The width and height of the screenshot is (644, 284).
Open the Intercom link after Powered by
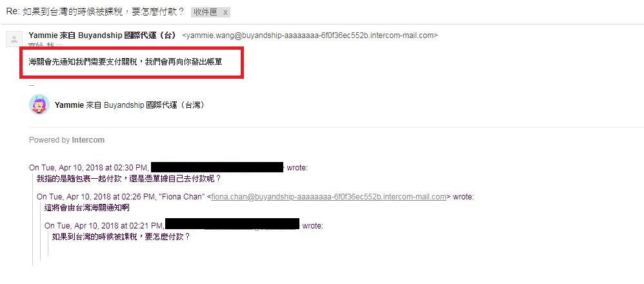pyautogui.click(x=88, y=140)
